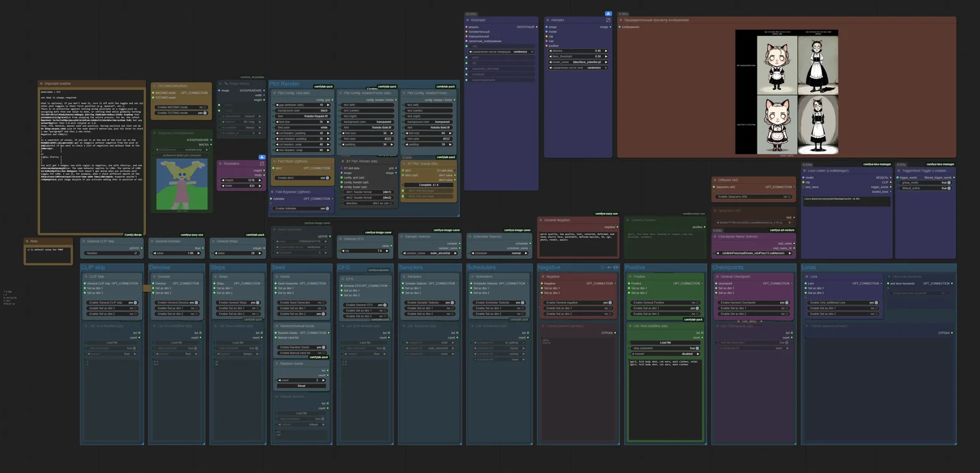Viewport: 980px width, 473px height.
Task: Click the uploaded drawing thumbnail in the load image node
Action: click(182, 185)
